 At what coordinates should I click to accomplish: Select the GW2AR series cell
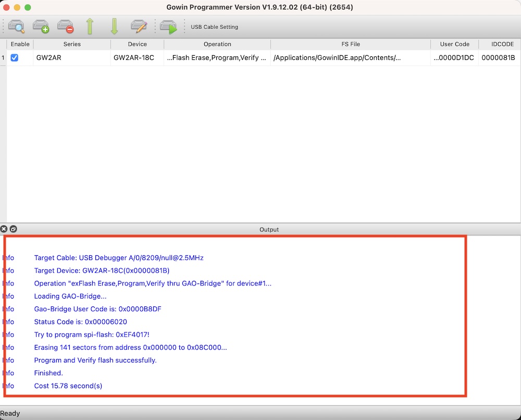point(72,58)
